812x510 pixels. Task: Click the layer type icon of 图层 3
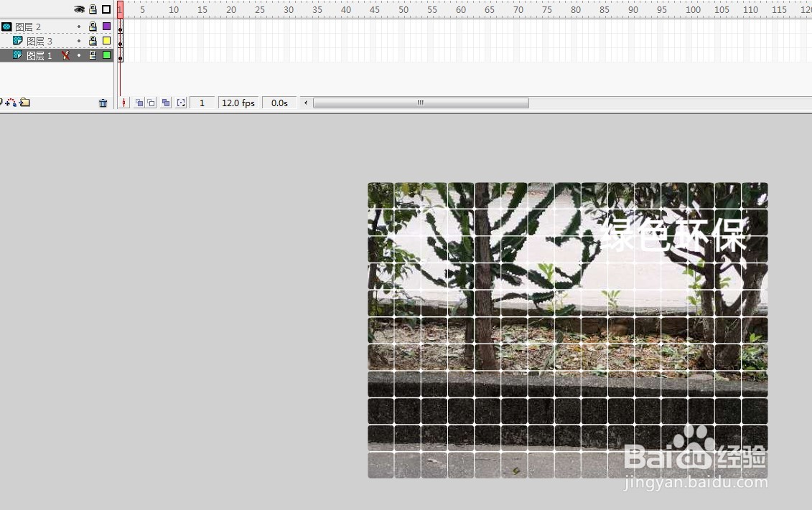point(18,40)
